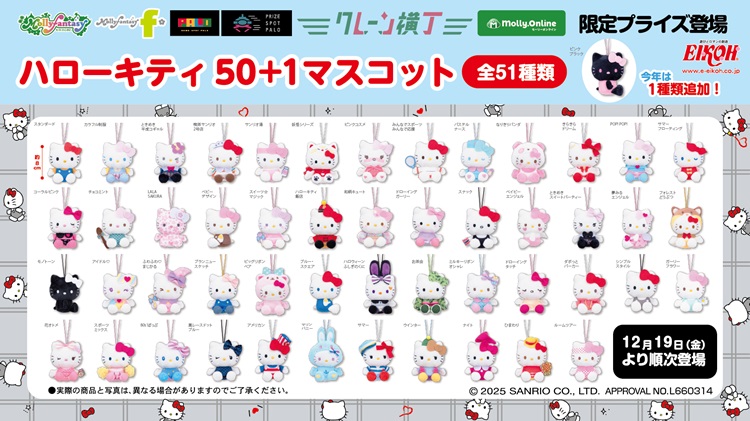Viewport: 750px width, 421px height.
Task: Select the LALA SAKURA floral Kitty
Action: 172,228
